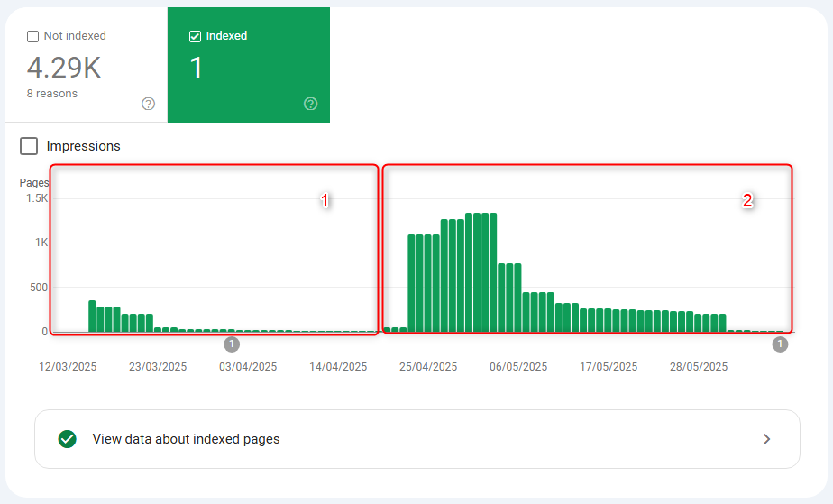
Task: Enable the Impressions checkbox
Action: [29, 146]
